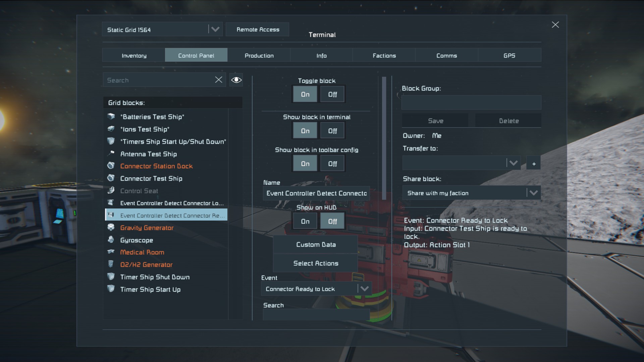The width and height of the screenshot is (644, 362).
Task: Click the Connector Station Dock icon
Action: coord(111,166)
